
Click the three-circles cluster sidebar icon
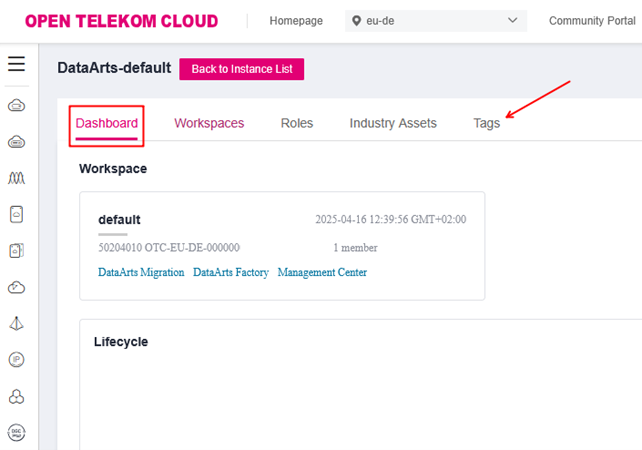pyautogui.click(x=16, y=396)
